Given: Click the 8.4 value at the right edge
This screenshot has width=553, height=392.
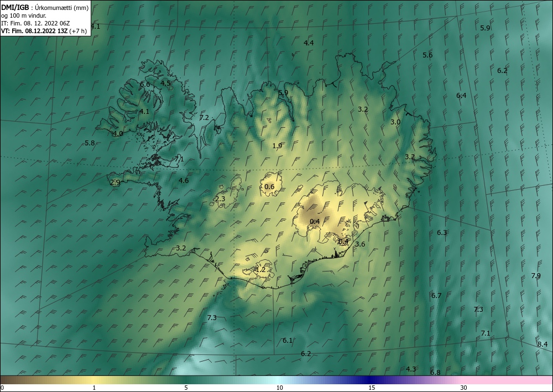Looking at the screenshot, I should [542, 344].
